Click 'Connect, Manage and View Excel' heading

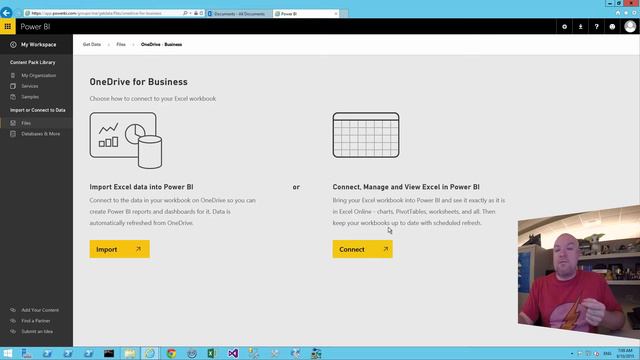click(406, 187)
